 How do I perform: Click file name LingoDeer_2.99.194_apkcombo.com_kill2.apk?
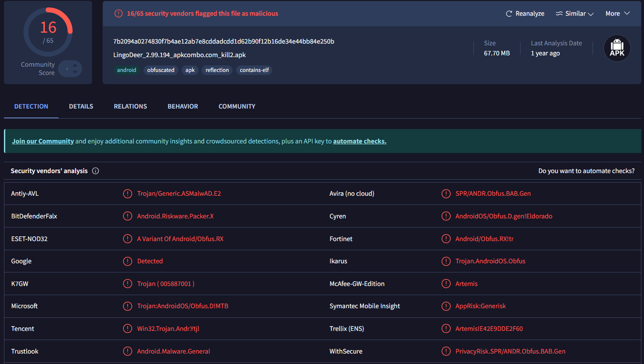pos(179,55)
